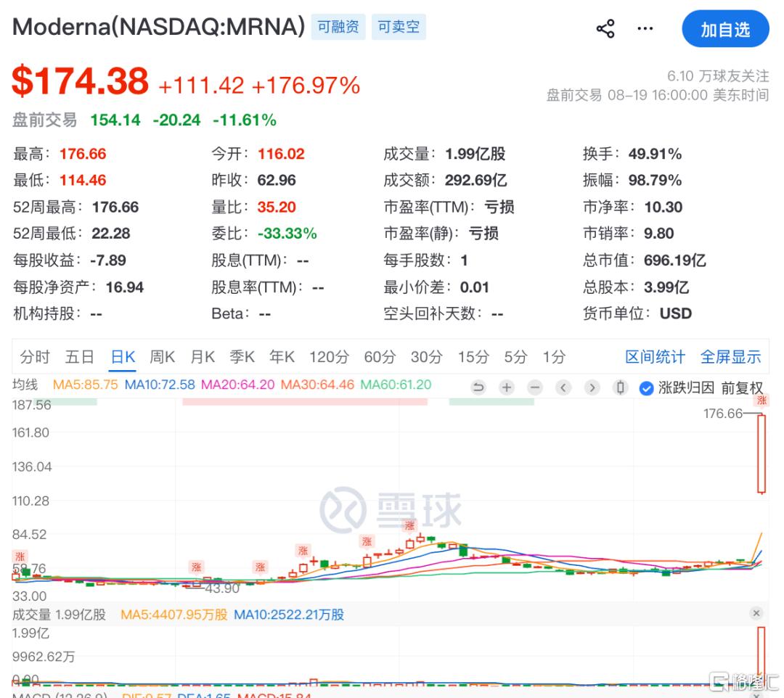Viewport: 784px width, 698px height.
Task: Click the latest tall red candlestick
Action: (x=761, y=453)
